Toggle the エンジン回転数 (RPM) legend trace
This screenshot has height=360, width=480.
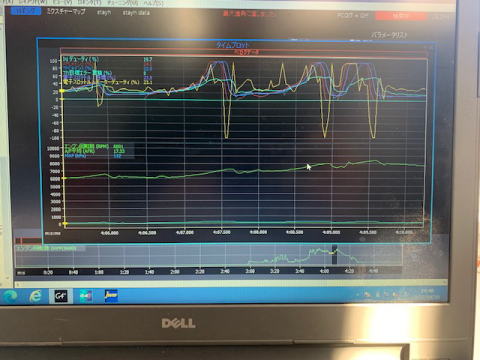[x=86, y=146]
